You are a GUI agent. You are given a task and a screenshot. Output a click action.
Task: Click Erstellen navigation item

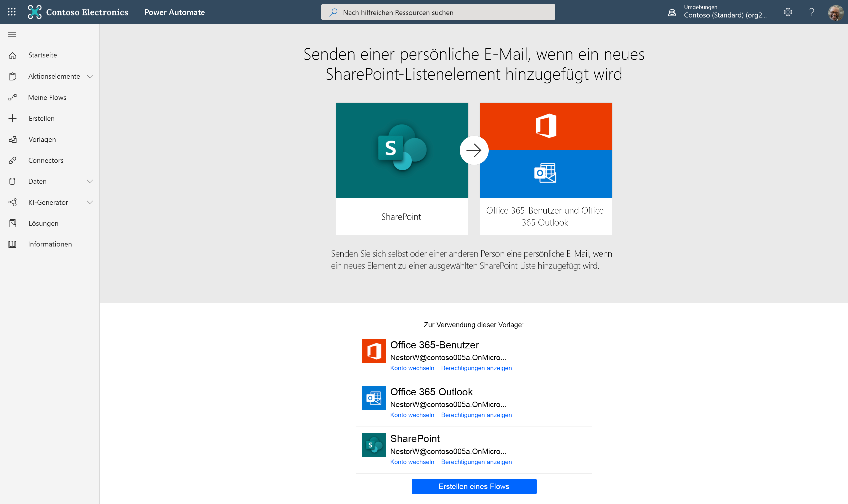pos(41,118)
